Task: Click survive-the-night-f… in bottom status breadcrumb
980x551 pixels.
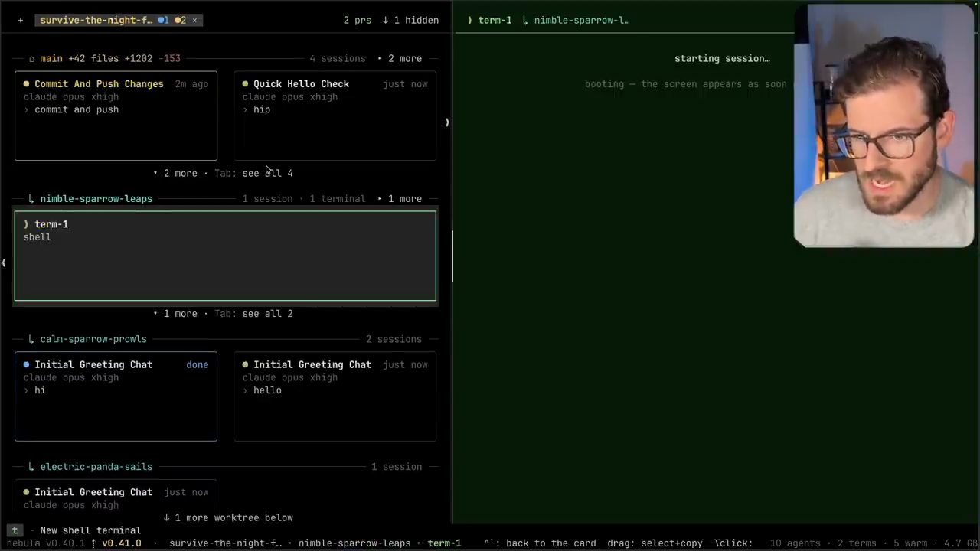Action: pos(226,543)
